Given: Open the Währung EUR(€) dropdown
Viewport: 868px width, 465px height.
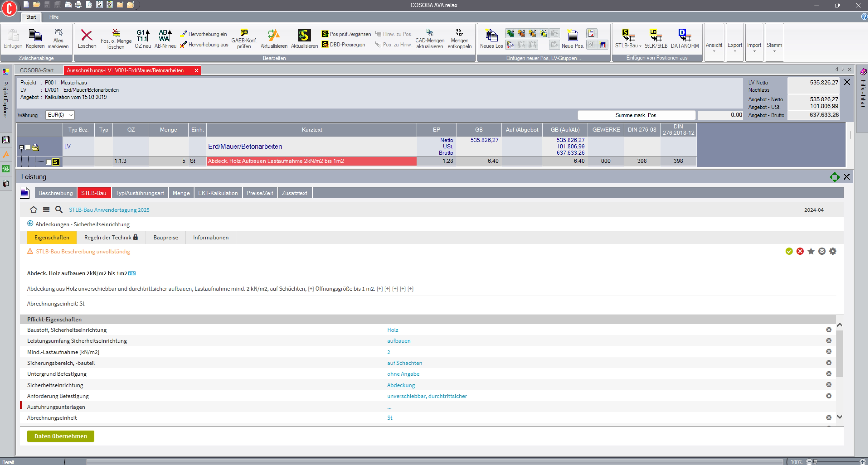Looking at the screenshot, I should (x=70, y=115).
